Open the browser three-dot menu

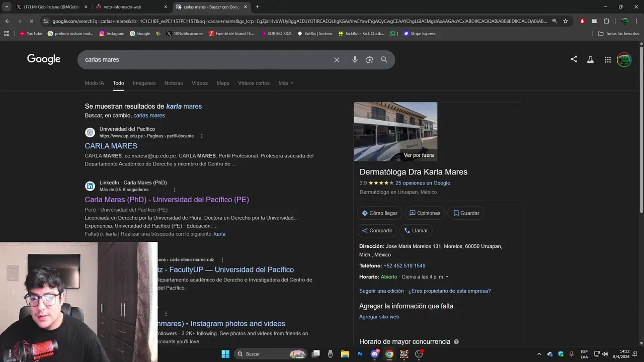pos(637,21)
